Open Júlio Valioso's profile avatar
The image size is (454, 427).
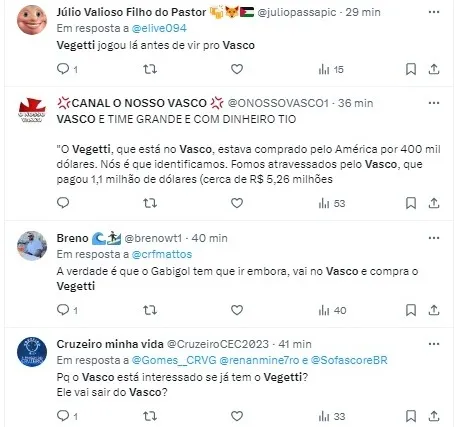32,20
